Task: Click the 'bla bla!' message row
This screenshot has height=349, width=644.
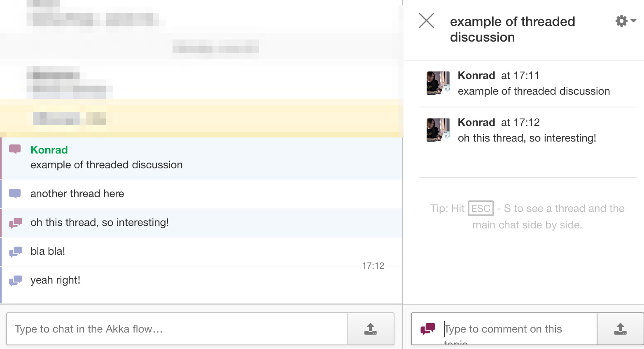Action: click(x=48, y=251)
